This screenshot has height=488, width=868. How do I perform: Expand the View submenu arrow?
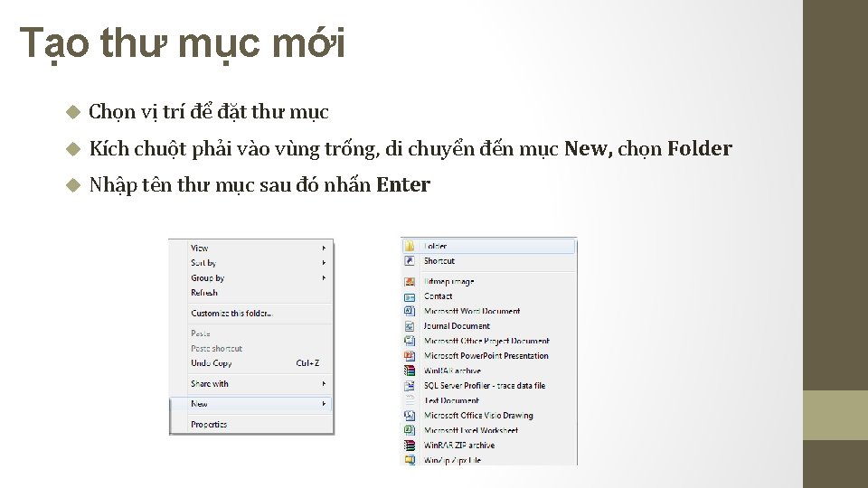[324, 248]
